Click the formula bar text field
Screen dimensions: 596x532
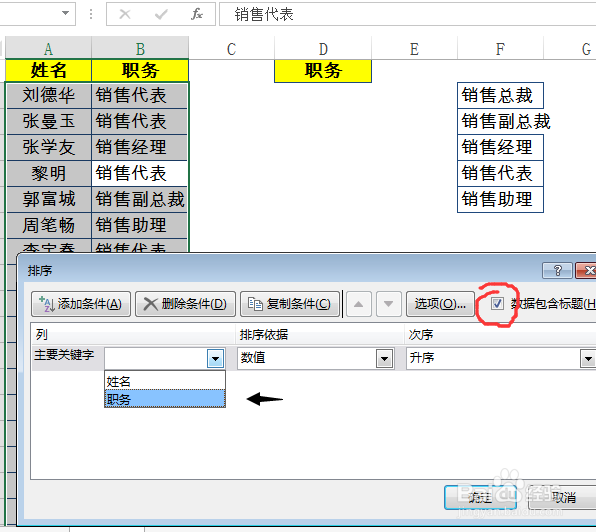pyautogui.click(x=407, y=14)
